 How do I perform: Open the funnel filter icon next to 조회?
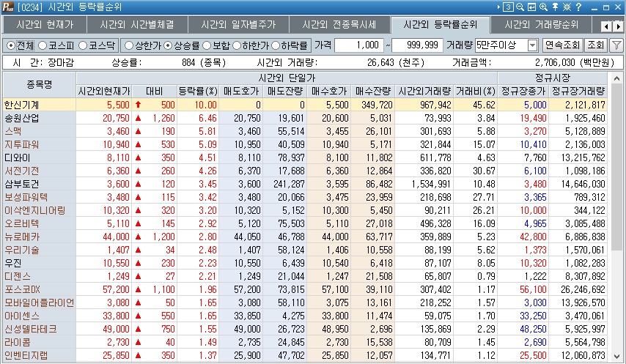tap(616, 45)
